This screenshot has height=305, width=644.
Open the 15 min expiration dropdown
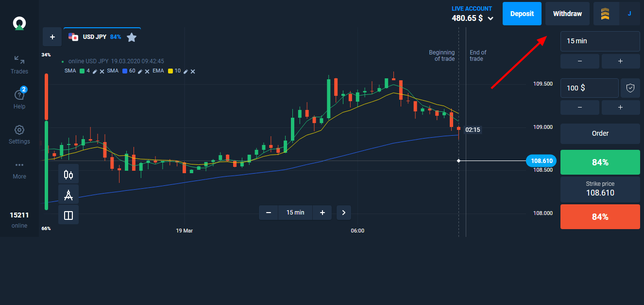[600, 41]
